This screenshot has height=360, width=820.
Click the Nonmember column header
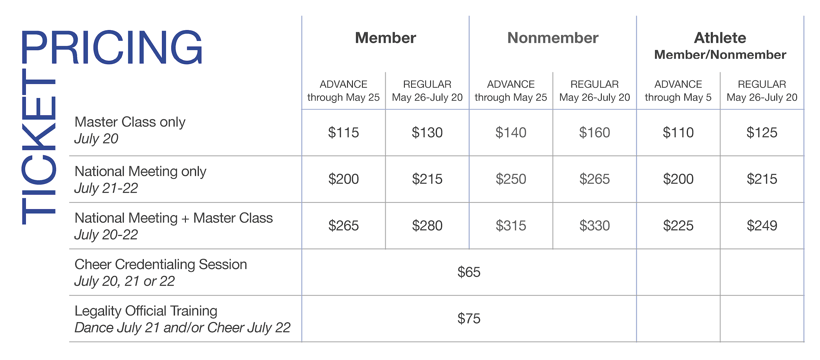[553, 38]
